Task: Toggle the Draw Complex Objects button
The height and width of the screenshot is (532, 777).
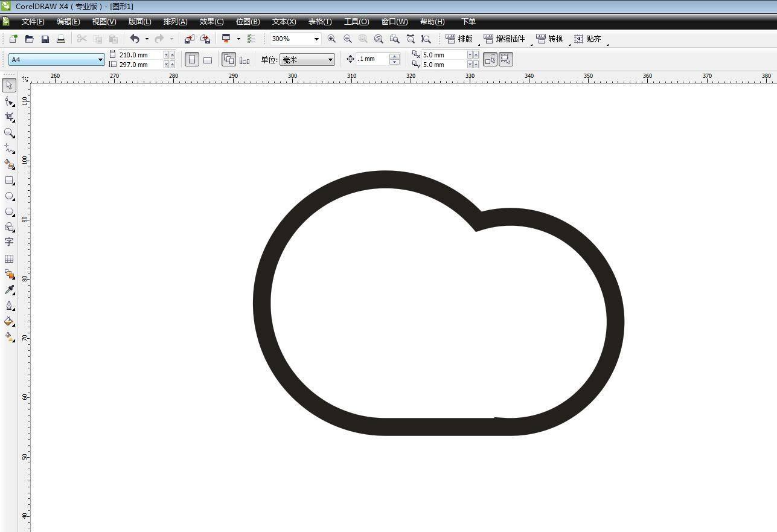Action: [x=506, y=59]
